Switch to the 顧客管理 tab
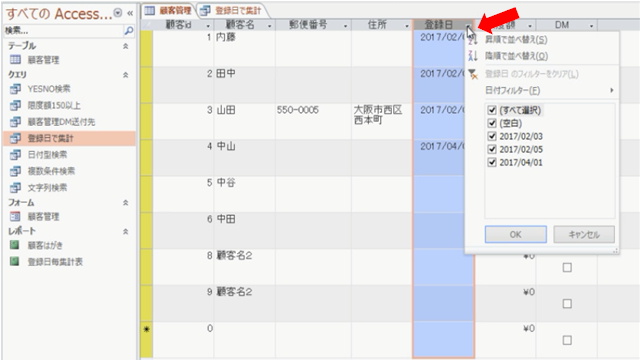Image resolution: width=640 pixels, height=360 pixels. click(169, 11)
